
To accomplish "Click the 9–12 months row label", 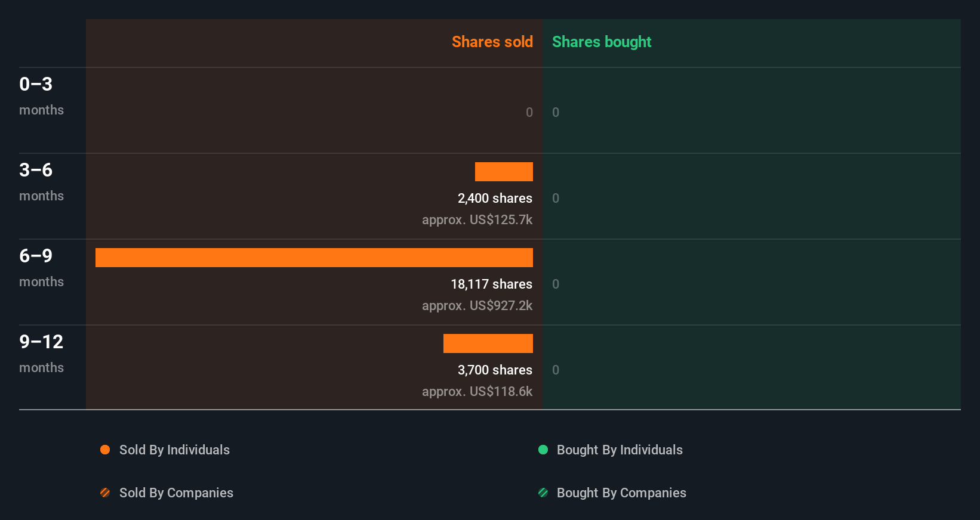I will [x=41, y=354].
